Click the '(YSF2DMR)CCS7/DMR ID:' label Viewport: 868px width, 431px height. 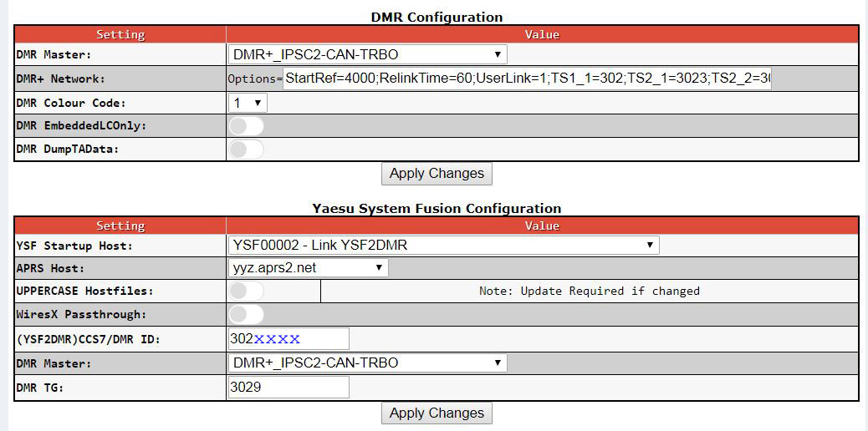[89, 339]
